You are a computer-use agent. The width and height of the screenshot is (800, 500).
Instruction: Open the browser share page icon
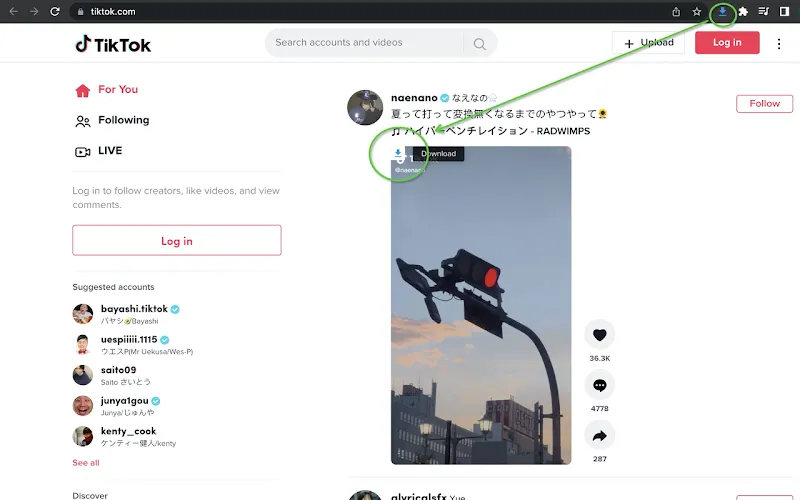(676, 11)
